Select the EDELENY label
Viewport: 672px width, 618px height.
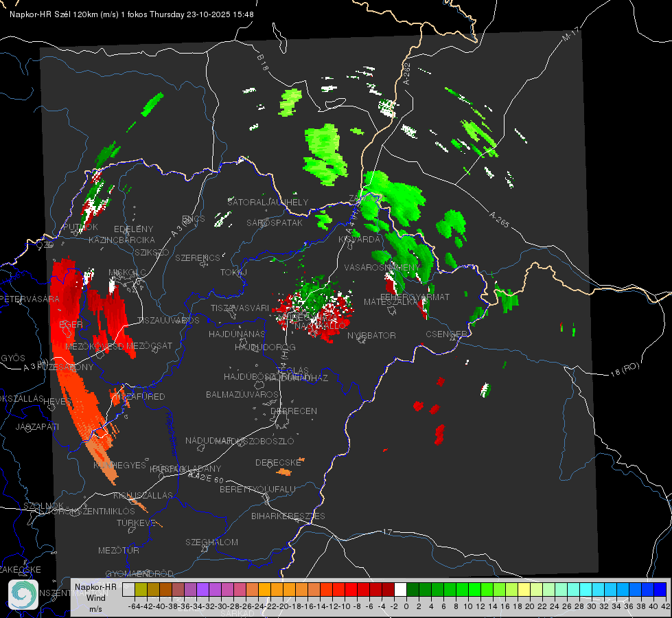click(133, 229)
